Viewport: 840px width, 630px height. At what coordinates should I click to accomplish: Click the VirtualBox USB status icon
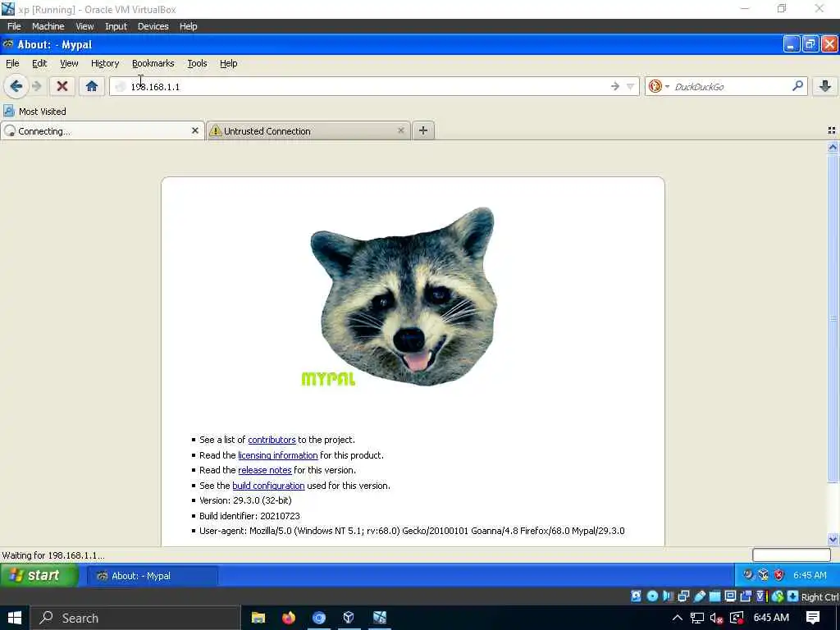(700, 596)
